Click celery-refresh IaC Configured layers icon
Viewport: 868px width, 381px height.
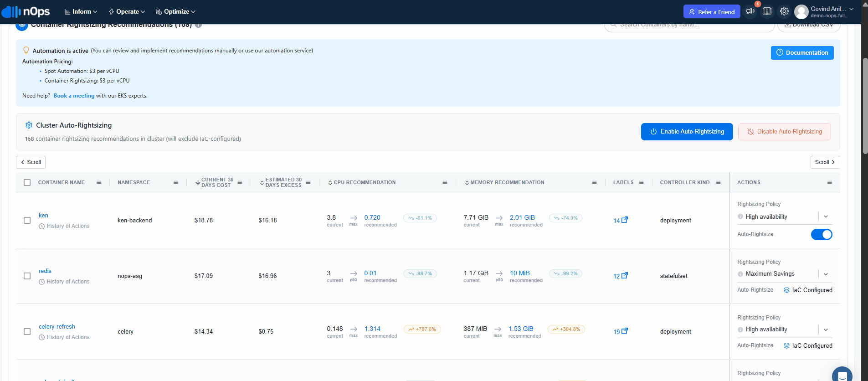[786, 345]
